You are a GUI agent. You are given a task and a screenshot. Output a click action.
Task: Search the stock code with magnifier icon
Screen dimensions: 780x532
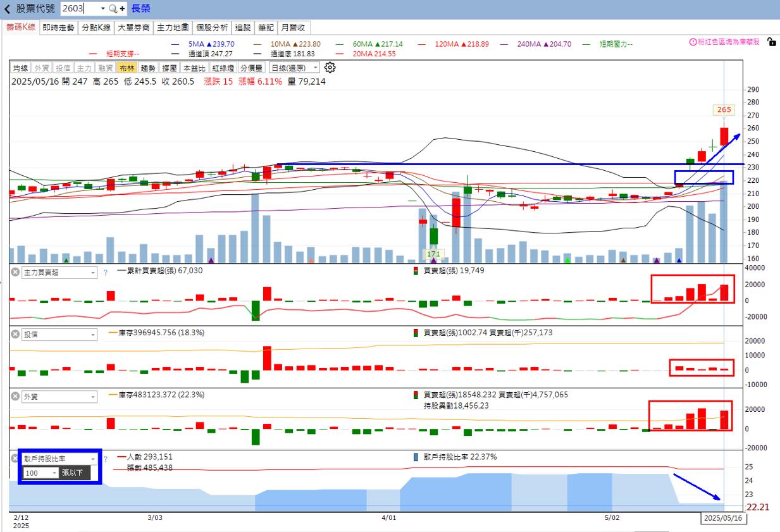113,9
